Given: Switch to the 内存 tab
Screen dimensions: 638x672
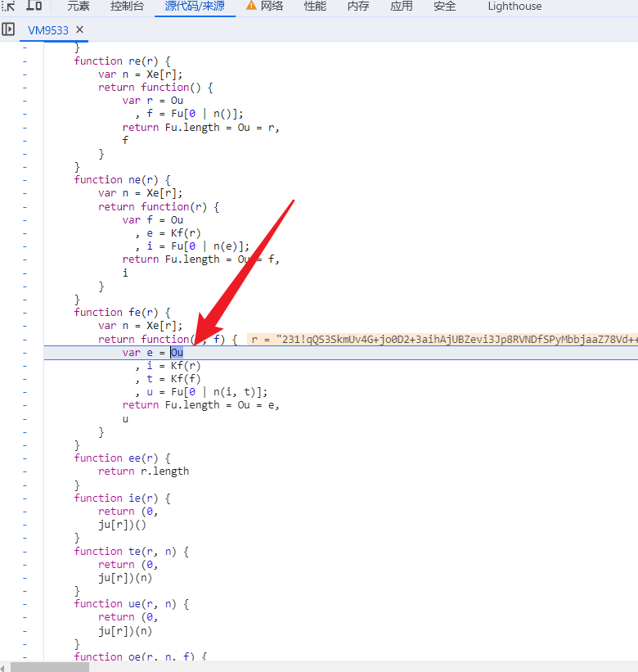Looking at the screenshot, I should point(358,6).
